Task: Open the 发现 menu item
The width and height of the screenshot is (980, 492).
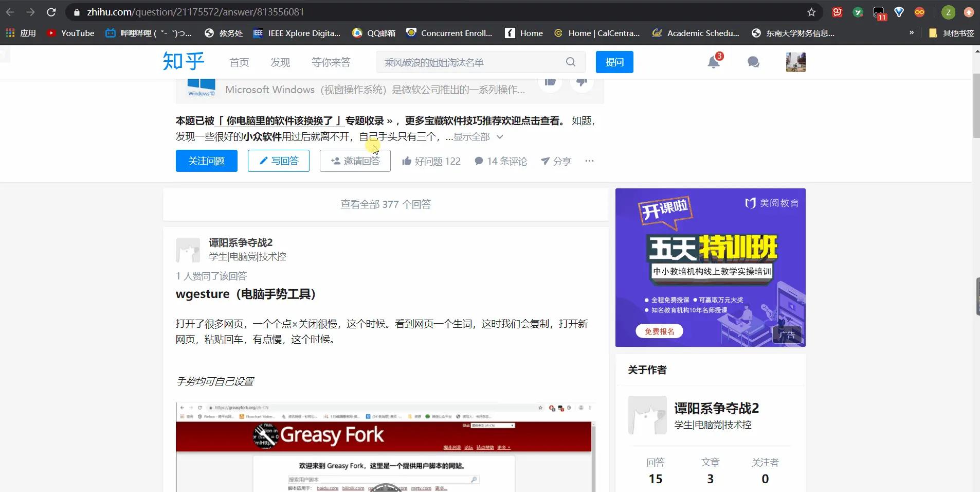Action: pos(280,62)
